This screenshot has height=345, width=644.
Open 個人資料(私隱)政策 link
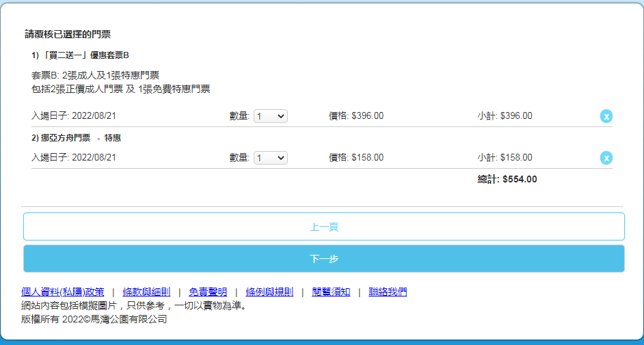coord(62,292)
